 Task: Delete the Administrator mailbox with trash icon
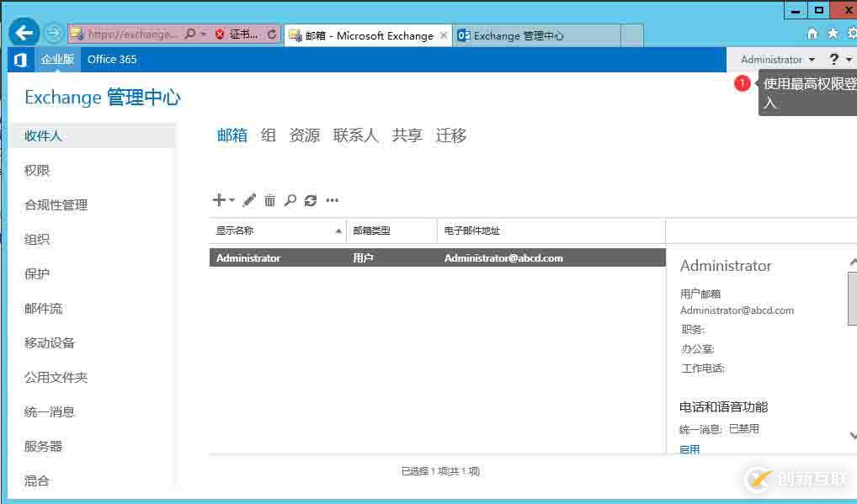click(x=269, y=200)
